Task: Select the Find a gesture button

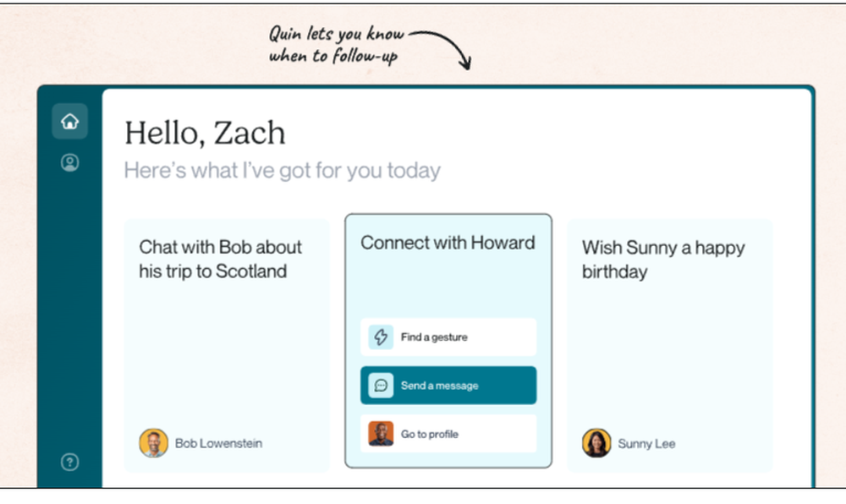Action: click(x=448, y=337)
